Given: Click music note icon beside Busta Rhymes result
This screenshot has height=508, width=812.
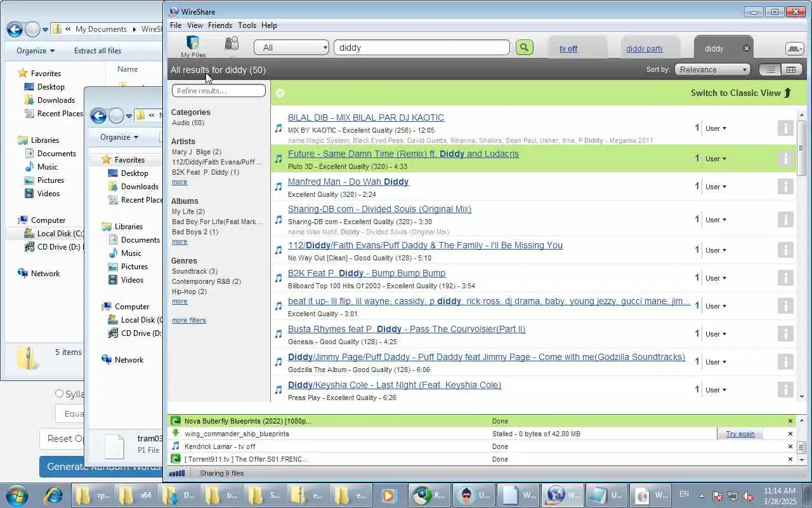Looking at the screenshot, I should pyautogui.click(x=278, y=334).
